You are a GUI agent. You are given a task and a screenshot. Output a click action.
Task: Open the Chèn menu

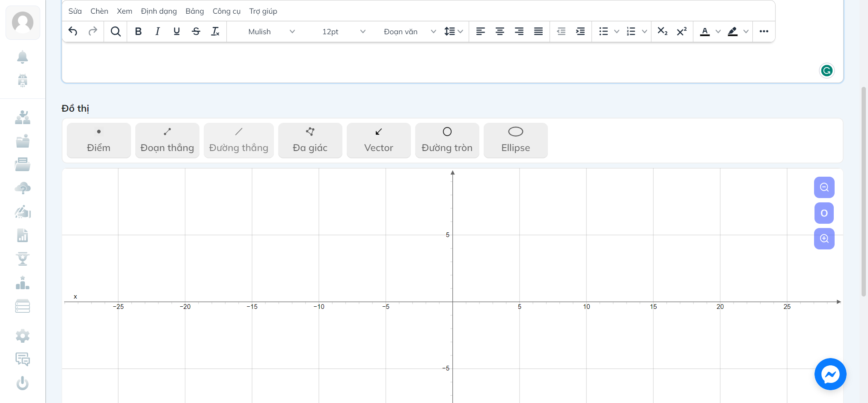point(99,11)
